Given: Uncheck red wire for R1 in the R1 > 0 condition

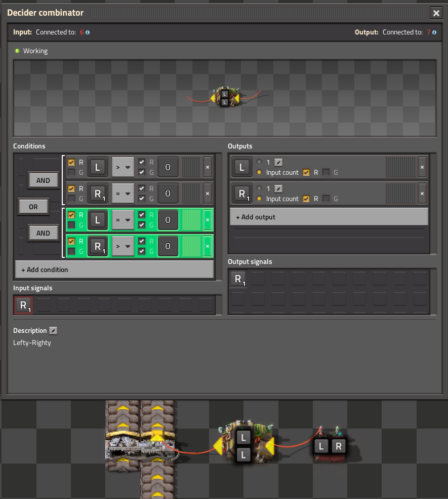Looking at the screenshot, I should (71, 242).
